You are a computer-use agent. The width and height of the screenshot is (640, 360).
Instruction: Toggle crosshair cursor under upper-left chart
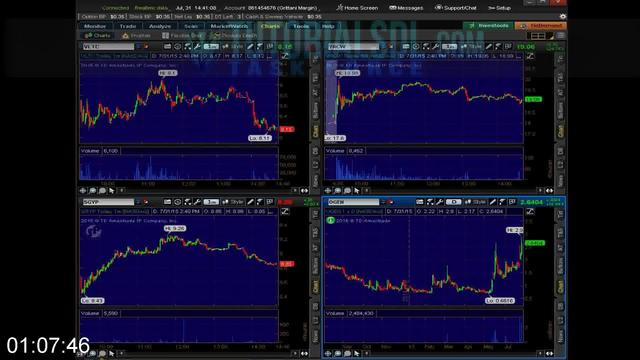tap(83, 191)
